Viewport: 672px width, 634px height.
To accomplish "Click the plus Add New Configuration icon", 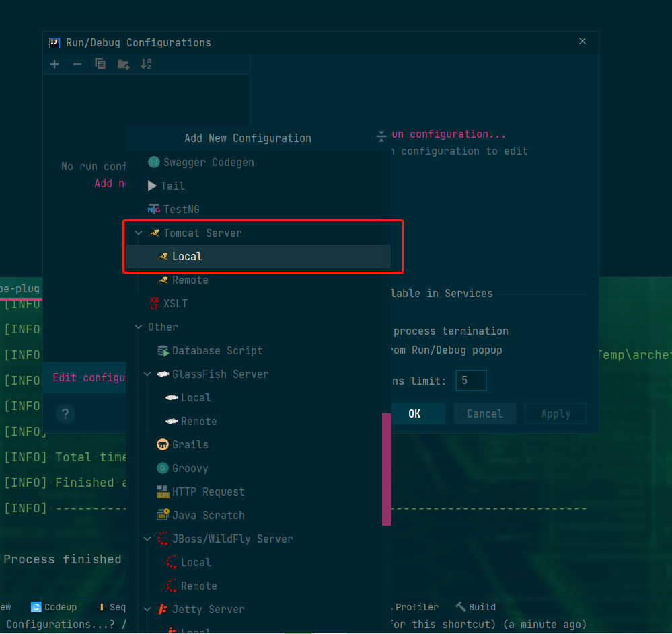I will [x=54, y=65].
